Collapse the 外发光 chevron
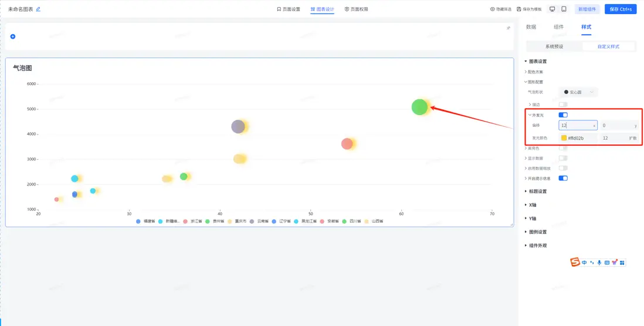The width and height of the screenshot is (644, 326). pyautogui.click(x=530, y=115)
